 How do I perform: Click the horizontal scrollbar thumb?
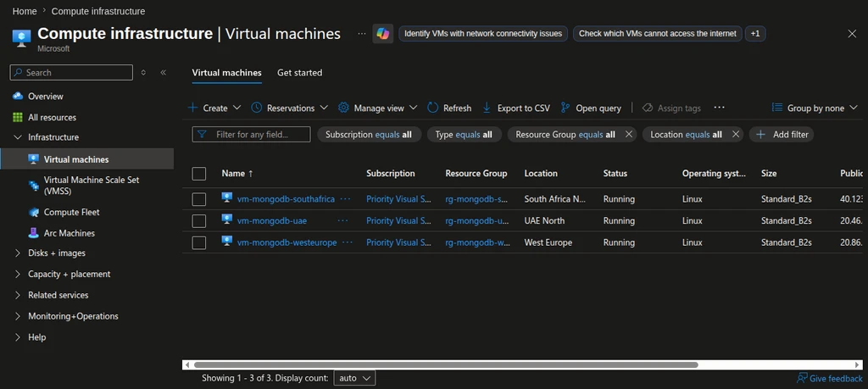446,364
